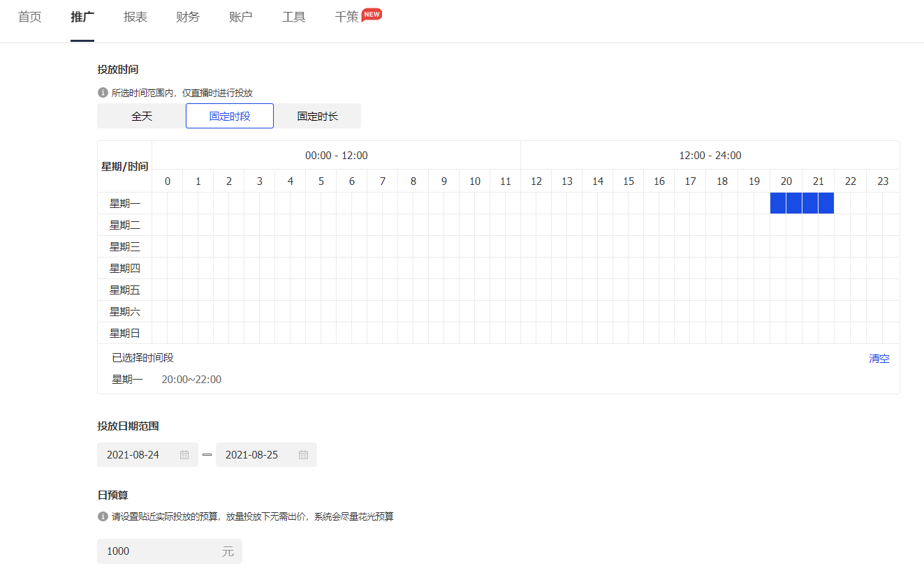Screen dimensions: 924x582
Task: Toggle Monday 20:00 first half-hour cell
Action: pyautogui.click(x=778, y=203)
